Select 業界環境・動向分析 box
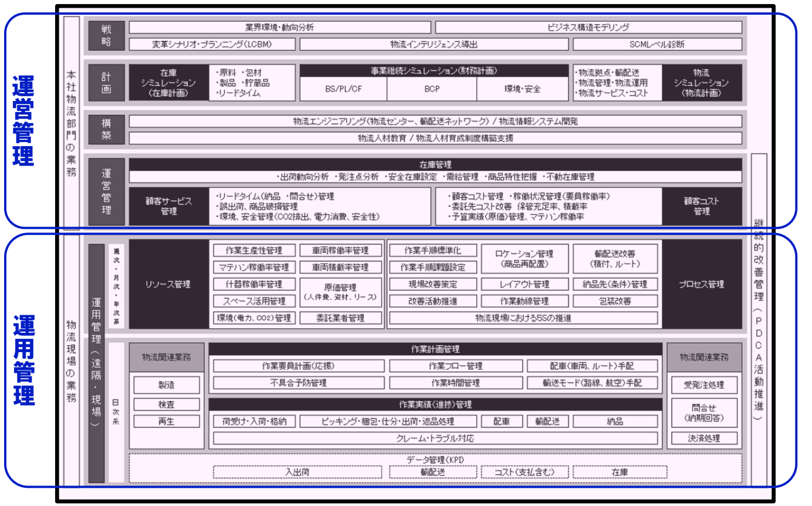 point(280,28)
